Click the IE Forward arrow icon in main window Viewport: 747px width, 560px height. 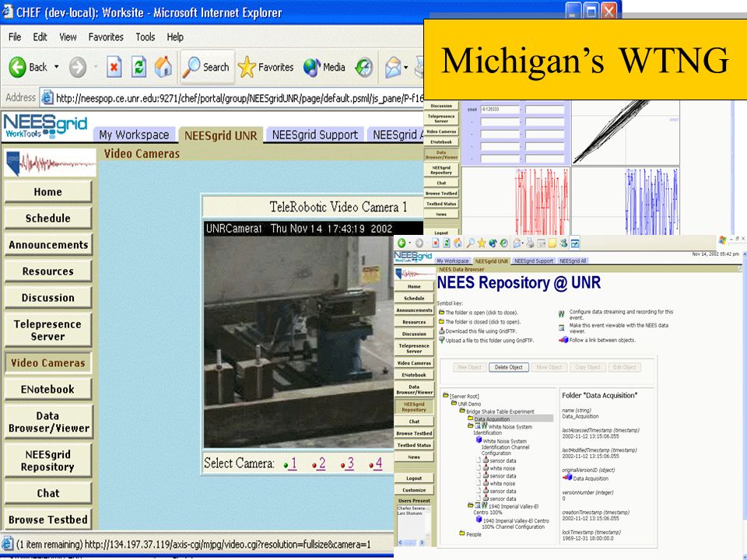[78, 67]
